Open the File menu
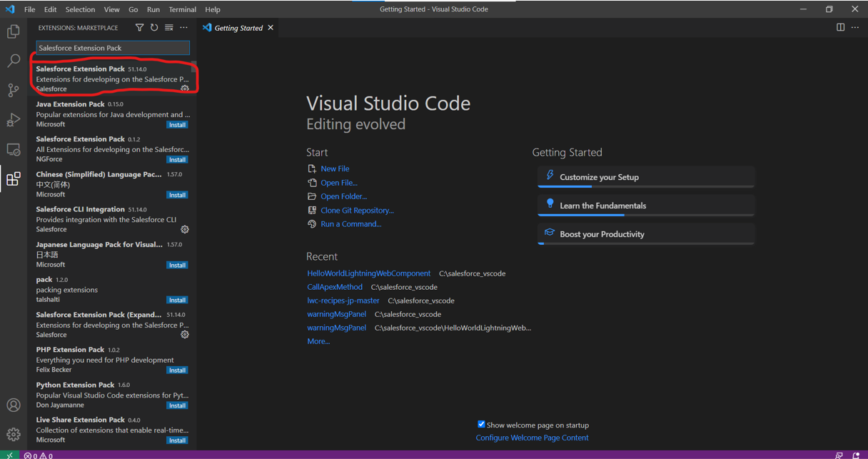The image size is (868, 459). tap(29, 9)
